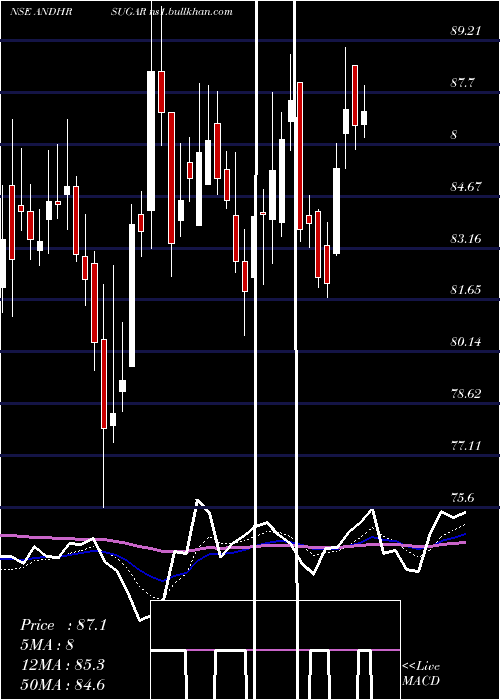Select the 83.16 price axis label
Image resolution: width=500 pixels, height=700 pixels.
tap(466, 239)
